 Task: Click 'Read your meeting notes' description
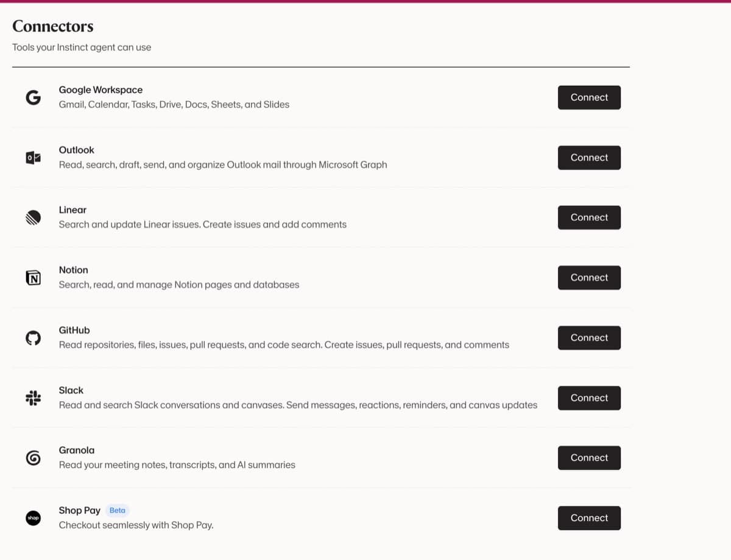[177, 465]
